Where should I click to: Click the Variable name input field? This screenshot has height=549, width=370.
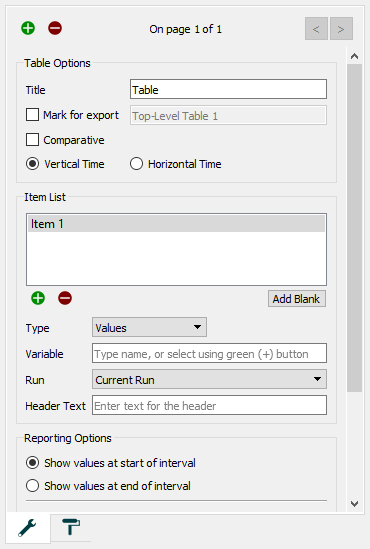(209, 353)
